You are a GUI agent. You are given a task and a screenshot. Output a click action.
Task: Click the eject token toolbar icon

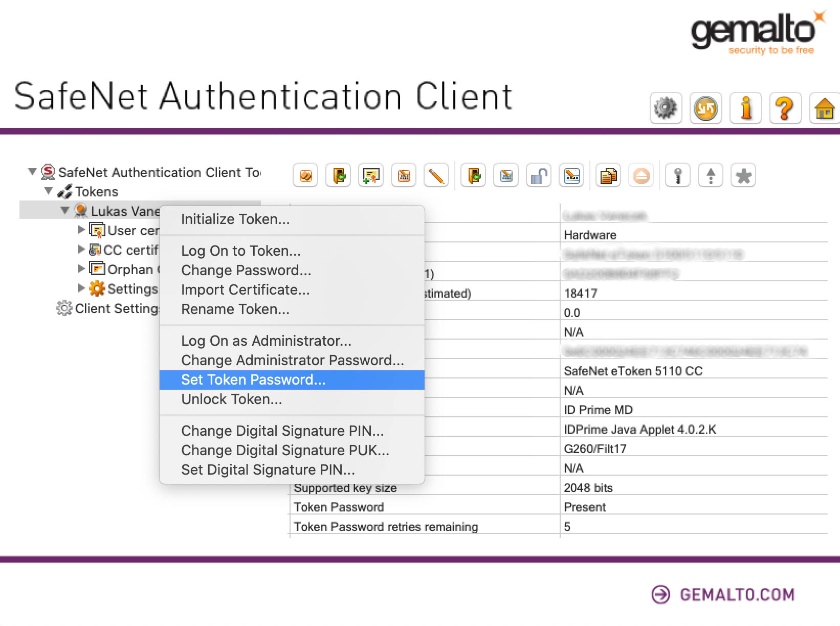[641, 175]
